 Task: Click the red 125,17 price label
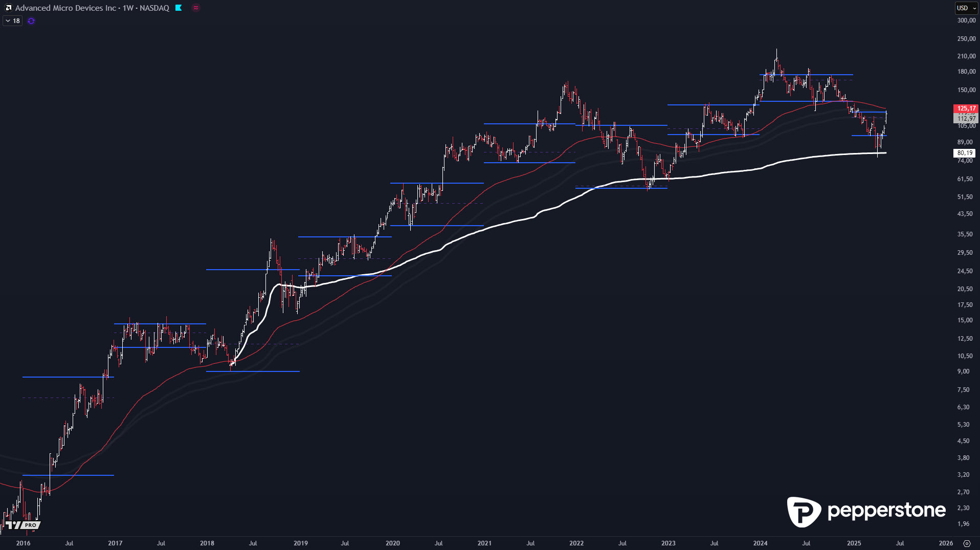[x=966, y=108]
